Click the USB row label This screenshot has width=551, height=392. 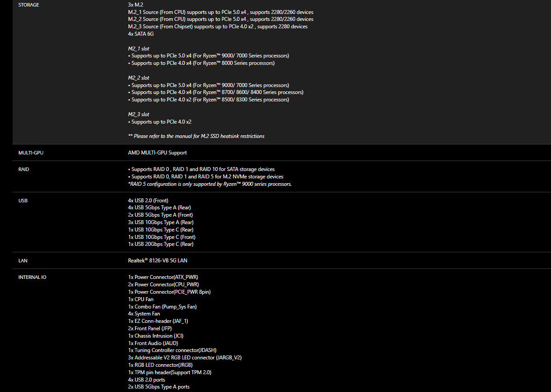[x=24, y=201]
